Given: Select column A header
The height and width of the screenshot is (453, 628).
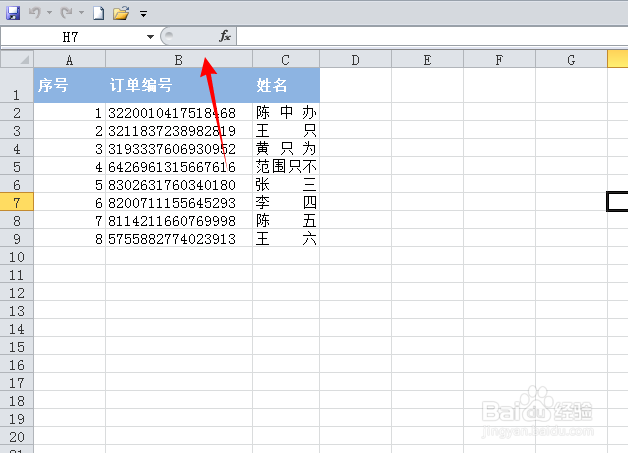Looking at the screenshot, I should tap(70, 60).
